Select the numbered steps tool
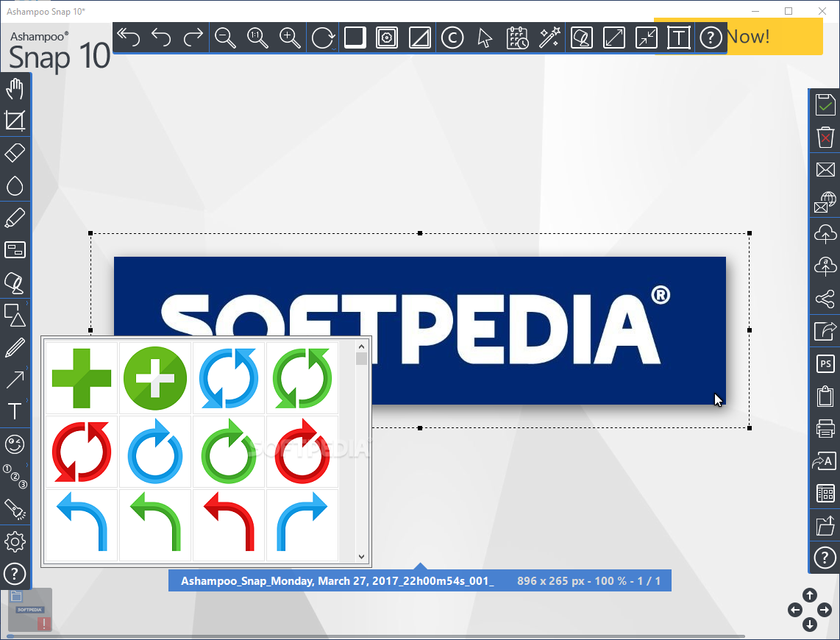840x640 pixels. (15, 476)
